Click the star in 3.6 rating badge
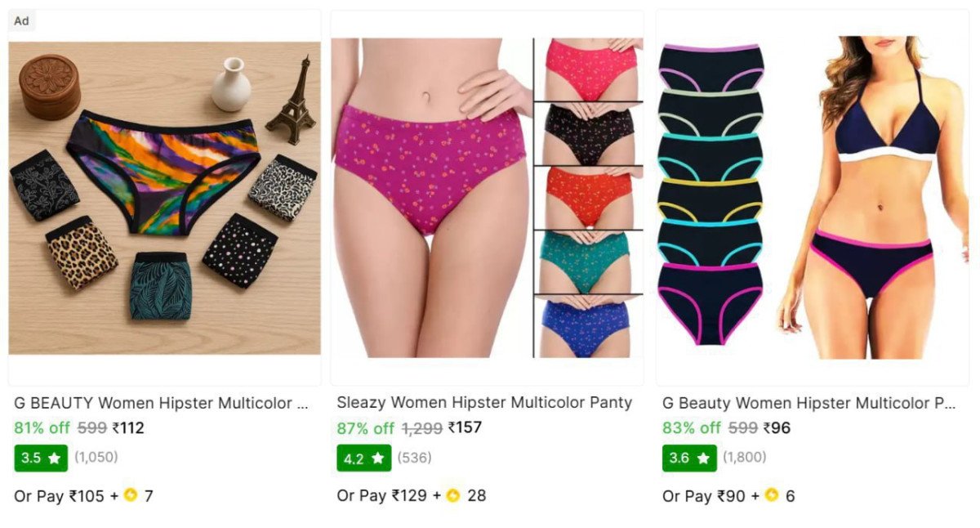980x528 pixels. pos(703,459)
